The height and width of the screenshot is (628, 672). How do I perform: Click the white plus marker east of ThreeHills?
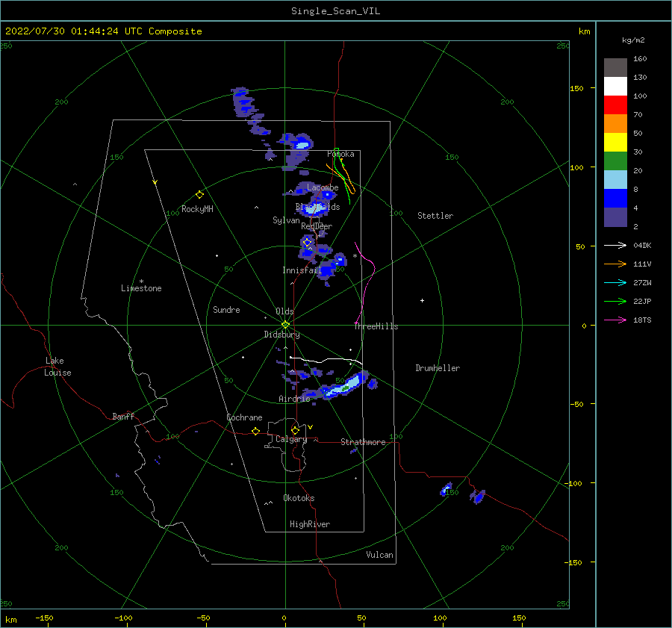(x=422, y=300)
